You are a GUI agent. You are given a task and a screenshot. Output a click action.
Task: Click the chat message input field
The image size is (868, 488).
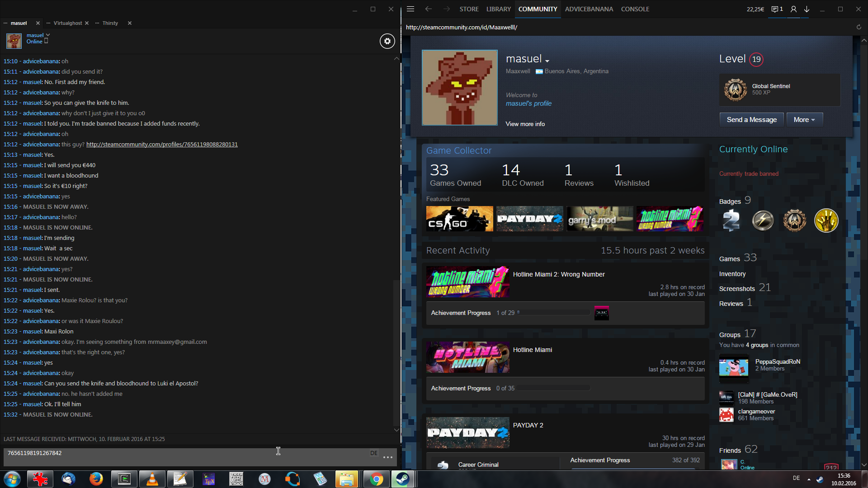tap(181, 456)
